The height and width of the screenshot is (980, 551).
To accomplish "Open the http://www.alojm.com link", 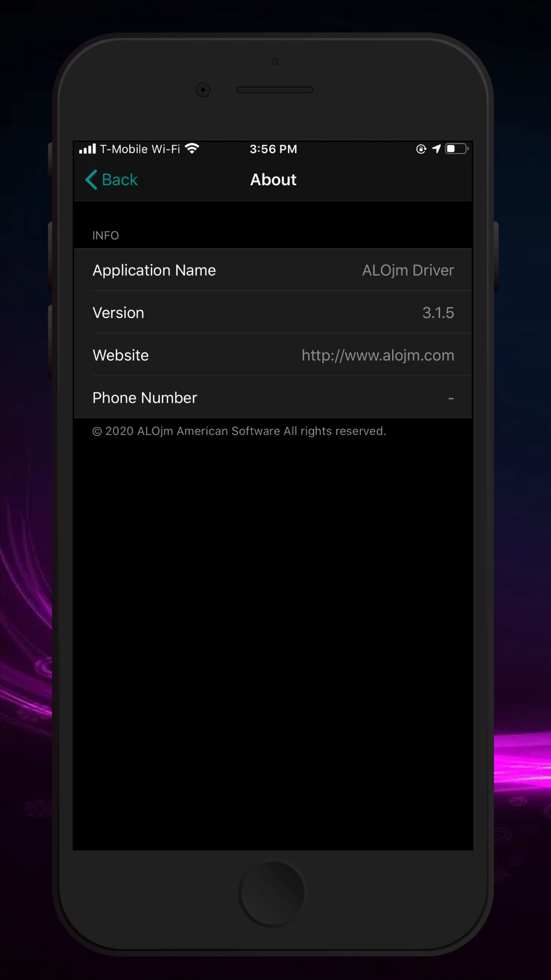I will tap(378, 355).
